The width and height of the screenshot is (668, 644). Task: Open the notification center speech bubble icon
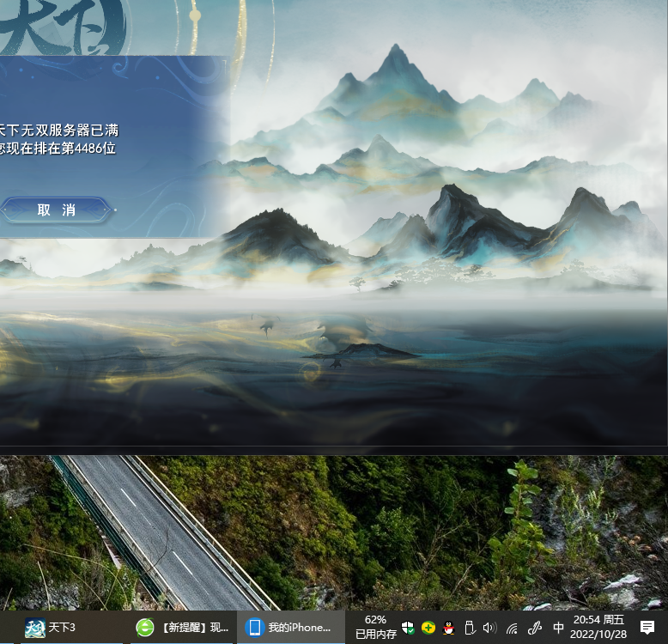click(x=647, y=628)
